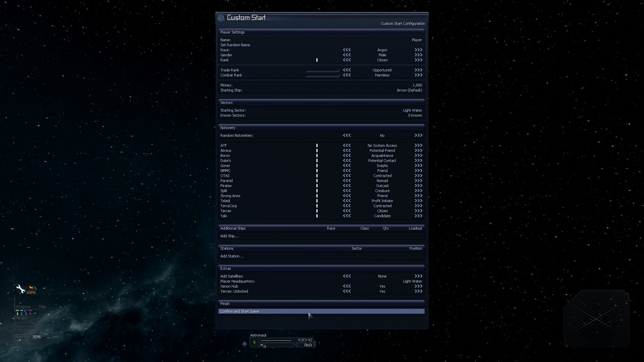Raise Combat Rank with the right arrows
Image resolution: width=644 pixels, height=362 pixels.
[x=418, y=75]
